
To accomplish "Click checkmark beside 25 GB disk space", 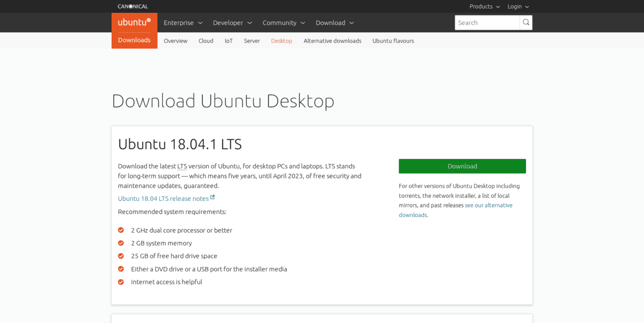I will (121, 256).
